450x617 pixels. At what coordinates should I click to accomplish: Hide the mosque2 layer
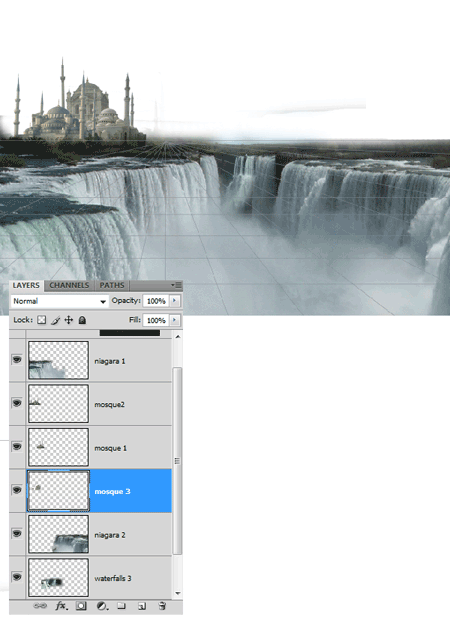click(x=17, y=403)
